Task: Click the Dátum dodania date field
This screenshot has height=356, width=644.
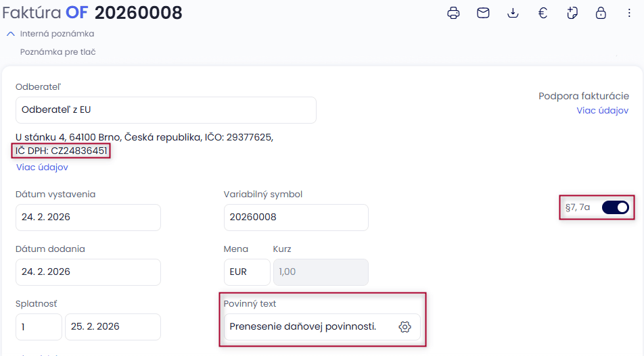Action: pos(88,272)
